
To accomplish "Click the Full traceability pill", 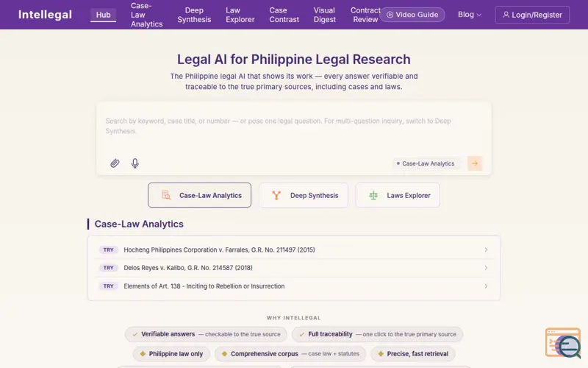I will 377,334.
